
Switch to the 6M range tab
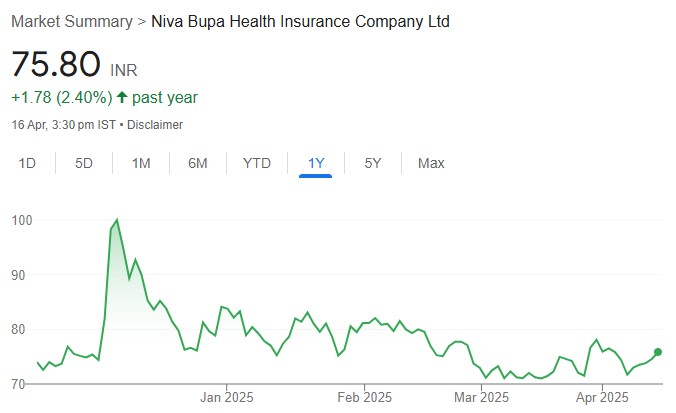point(198,163)
